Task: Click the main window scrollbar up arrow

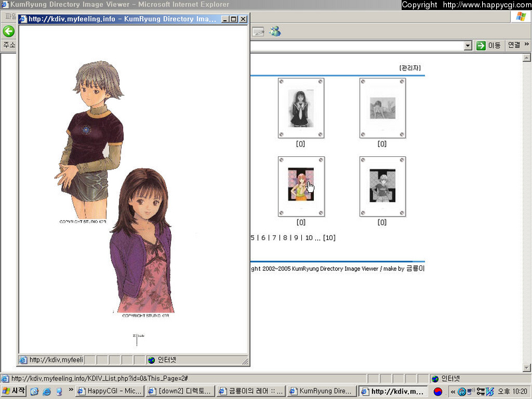Action: 527,58
